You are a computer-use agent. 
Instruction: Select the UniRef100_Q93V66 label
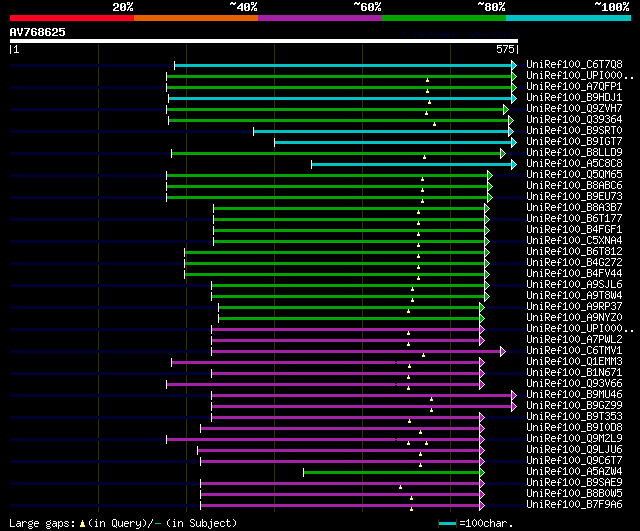(574, 384)
